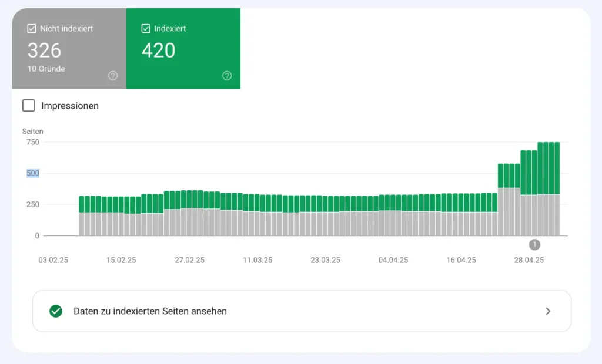Viewport: 602px width, 364px height.
Task: Click the 10 Gründe text
Action: 46,69
